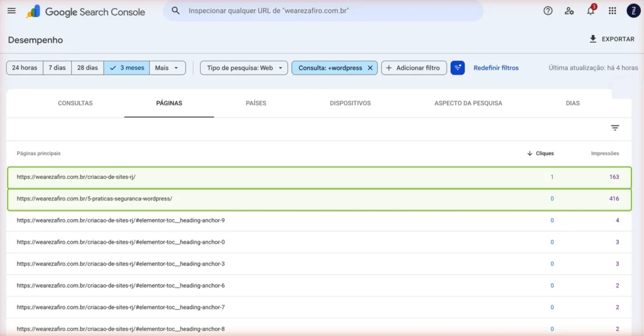This screenshot has height=336, width=644.
Task: Select the heading-anchor-6 URL row
Action: [319, 286]
